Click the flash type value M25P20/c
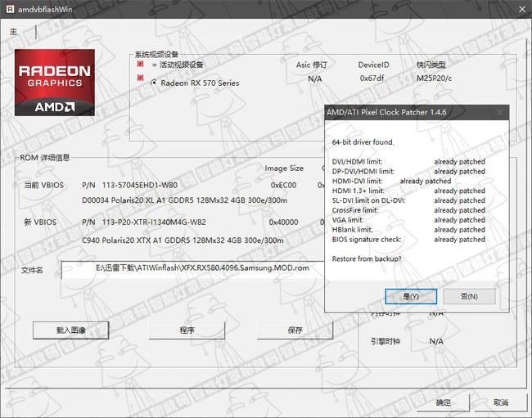Image resolution: width=532 pixels, height=418 pixels. 434,78
